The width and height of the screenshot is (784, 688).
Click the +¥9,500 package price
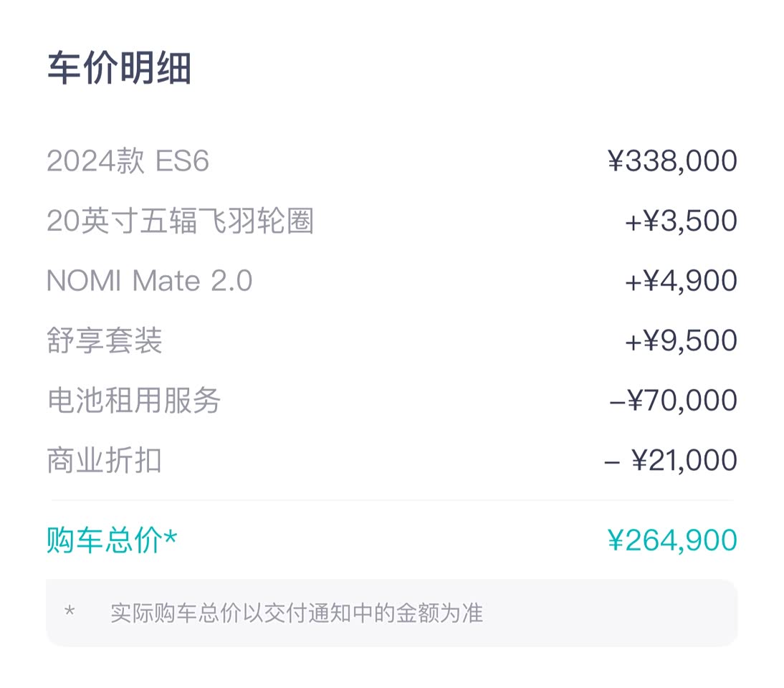click(681, 340)
